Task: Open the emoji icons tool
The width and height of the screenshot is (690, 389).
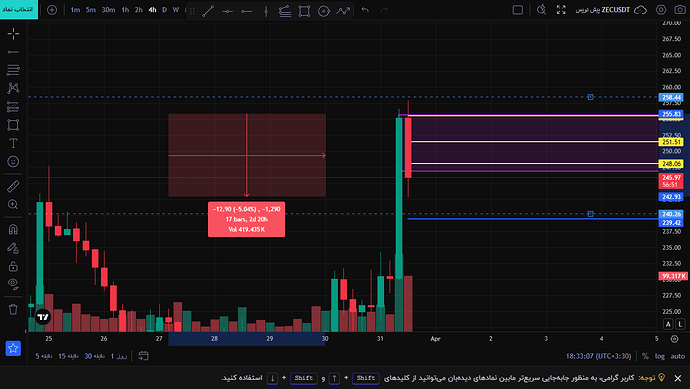Action: click(13, 161)
